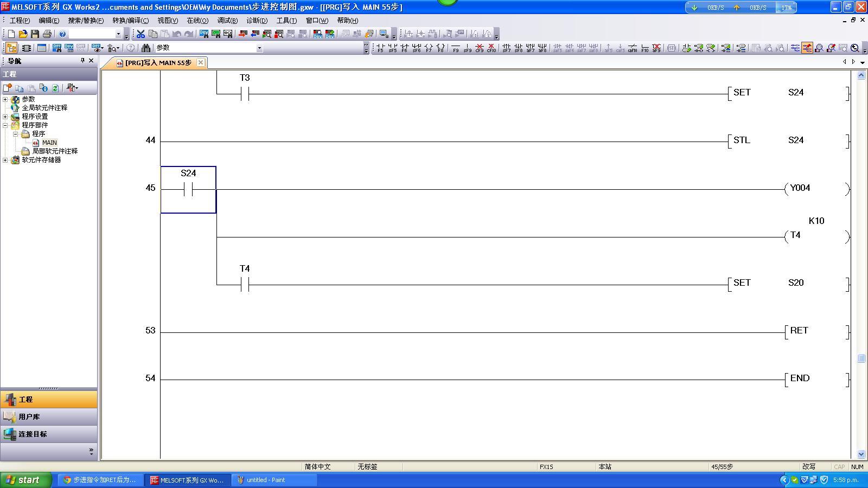Select the [PRG]写入 MAIN 55步 tab
This screenshot has height=488, width=868.
(158, 63)
